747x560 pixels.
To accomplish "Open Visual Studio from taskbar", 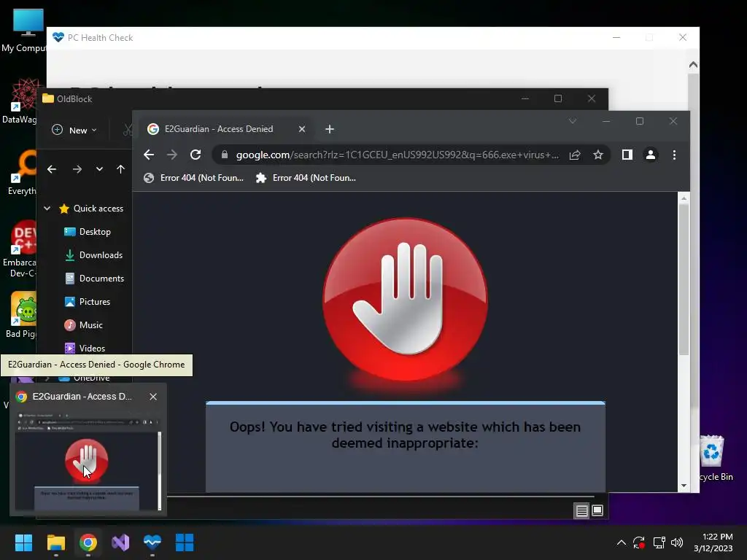I will coord(120,542).
